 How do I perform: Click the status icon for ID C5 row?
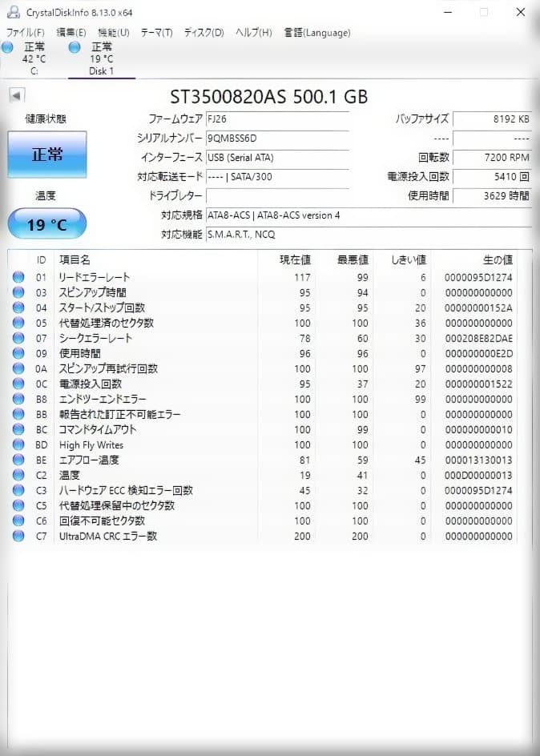(x=18, y=505)
